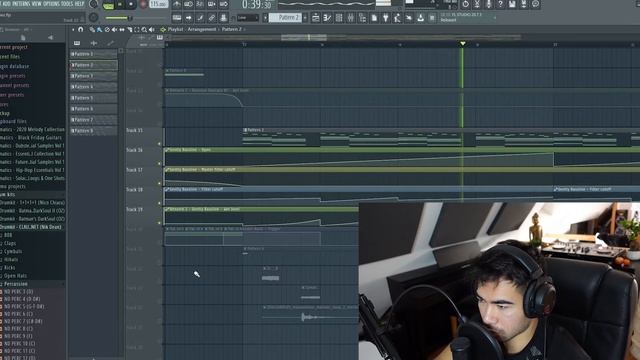The image size is (640, 360).
Task: Click the main pitch slider handle
Action: (x=130, y=18)
